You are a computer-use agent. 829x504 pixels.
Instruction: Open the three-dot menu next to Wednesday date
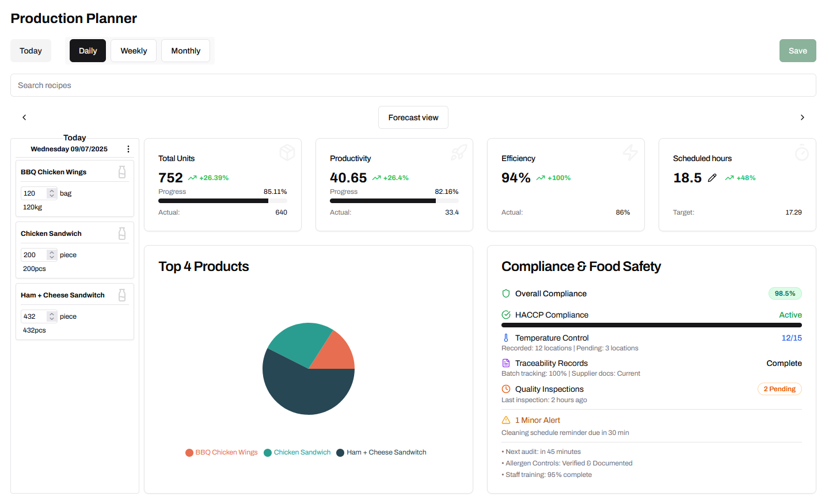(128, 149)
